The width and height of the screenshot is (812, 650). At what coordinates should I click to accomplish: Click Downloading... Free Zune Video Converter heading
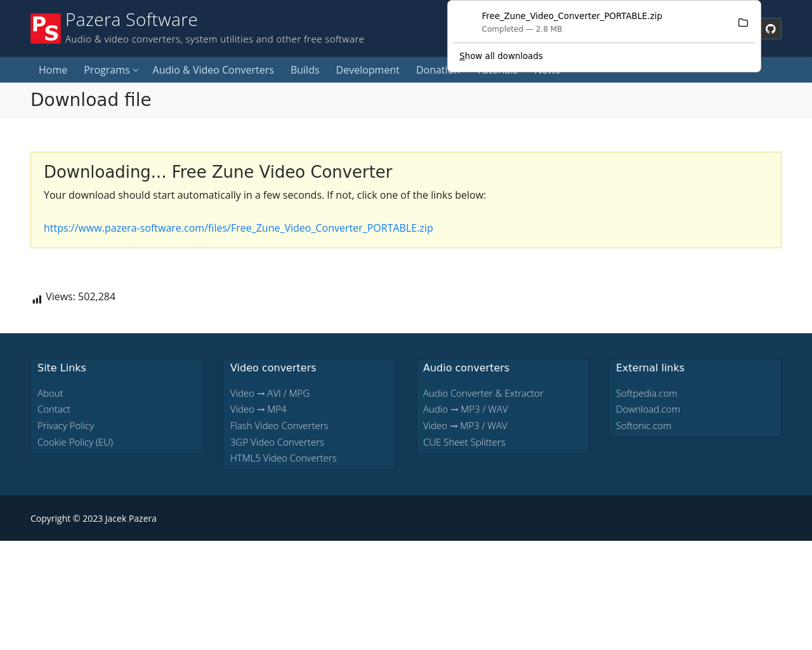pyautogui.click(x=218, y=172)
